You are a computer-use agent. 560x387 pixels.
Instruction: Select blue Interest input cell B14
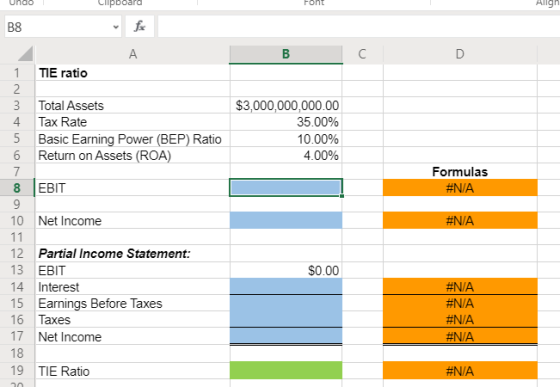(286, 287)
